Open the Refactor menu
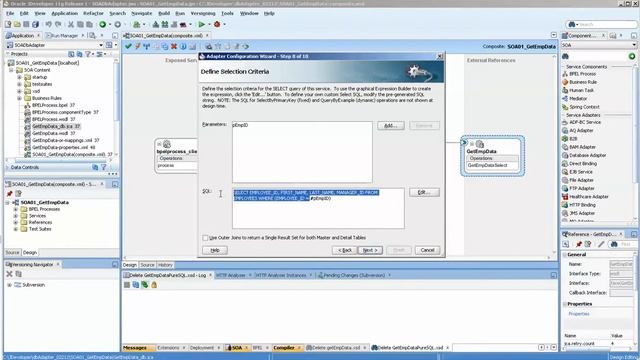640x360 pixels. (x=93, y=13)
